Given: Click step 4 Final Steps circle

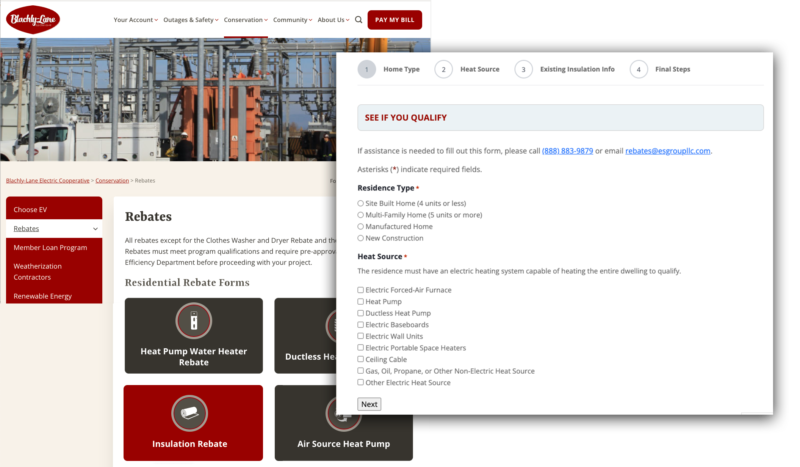Looking at the screenshot, I should point(639,69).
